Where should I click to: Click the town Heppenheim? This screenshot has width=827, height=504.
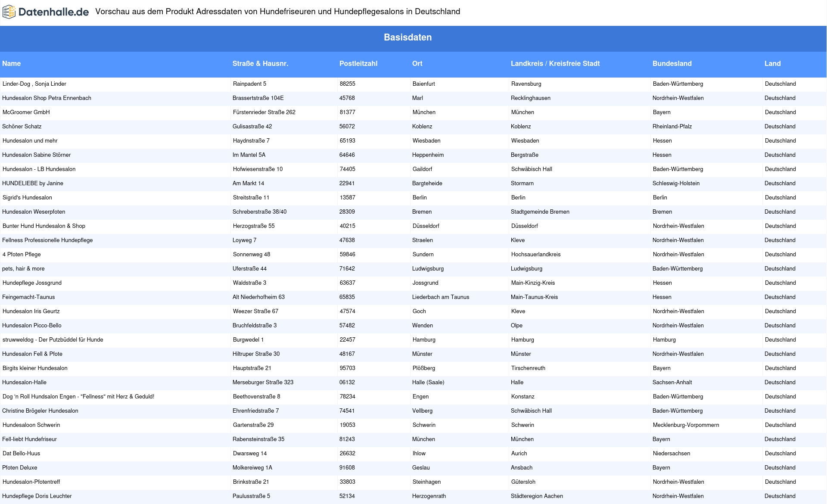428,155
